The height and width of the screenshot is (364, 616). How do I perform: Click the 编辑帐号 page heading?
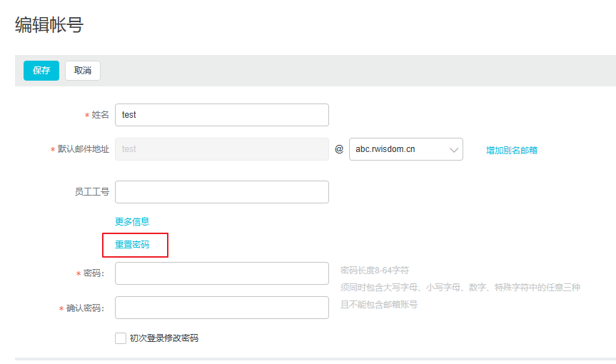pyautogui.click(x=49, y=26)
